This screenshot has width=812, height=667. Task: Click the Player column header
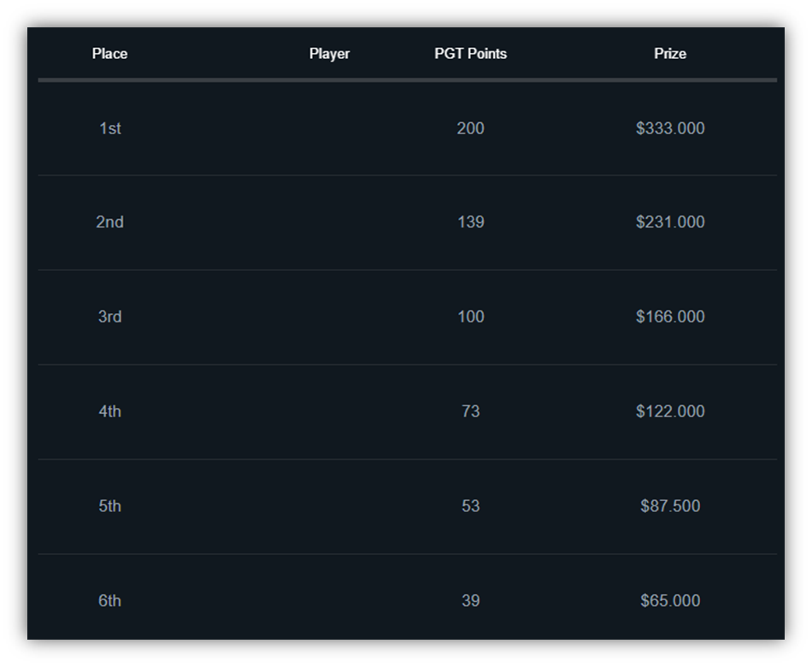(329, 54)
